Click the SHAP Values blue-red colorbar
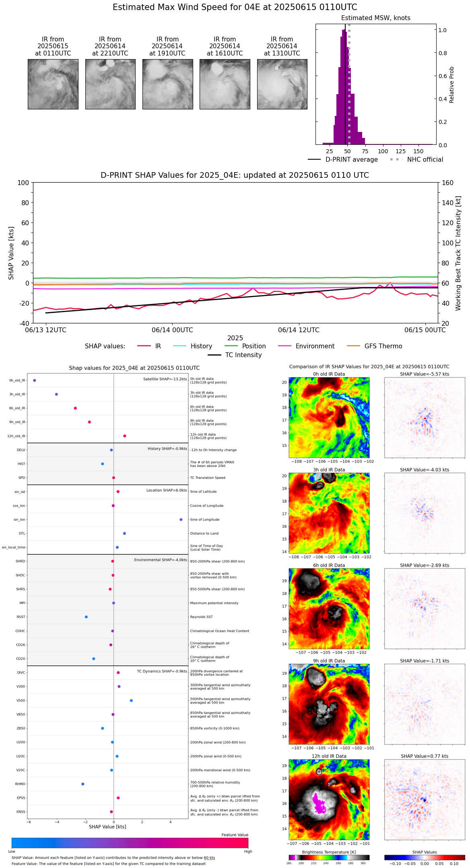The image size is (470, 868). 425,858
